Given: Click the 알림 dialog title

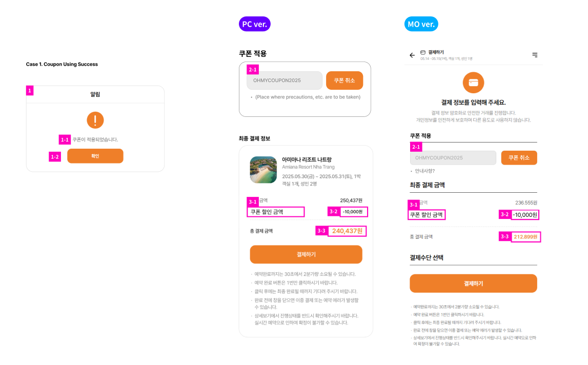Looking at the screenshot, I should (x=95, y=94).
